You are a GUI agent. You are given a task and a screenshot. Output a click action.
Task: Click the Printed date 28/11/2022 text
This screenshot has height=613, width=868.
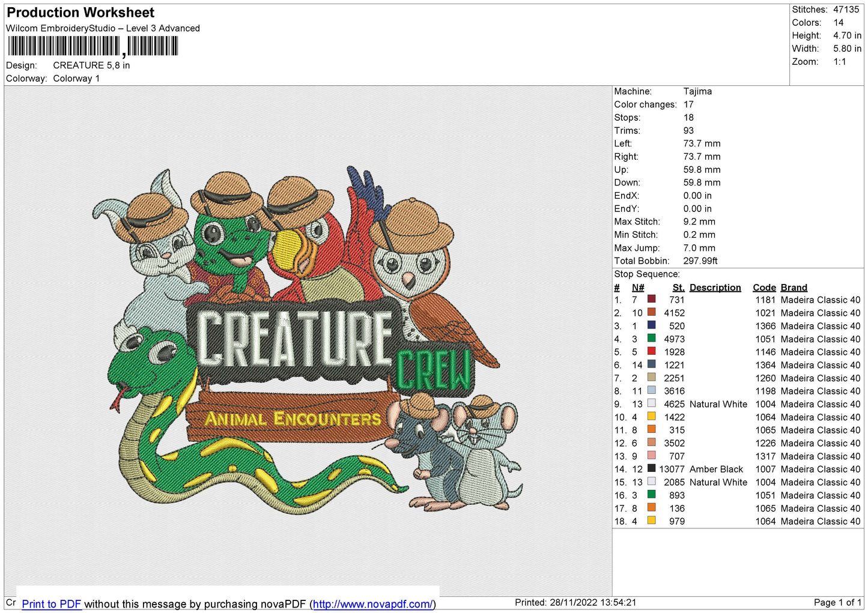click(x=575, y=602)
